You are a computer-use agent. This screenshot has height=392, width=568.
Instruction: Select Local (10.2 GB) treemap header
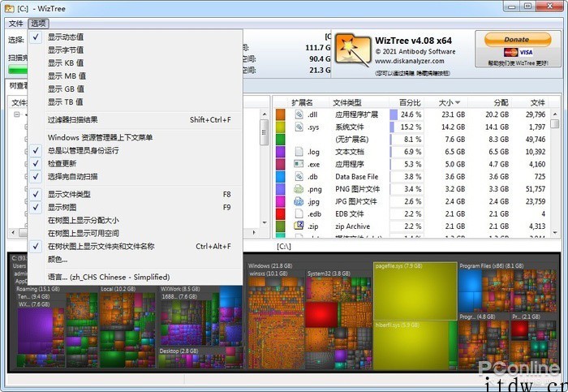118,289
